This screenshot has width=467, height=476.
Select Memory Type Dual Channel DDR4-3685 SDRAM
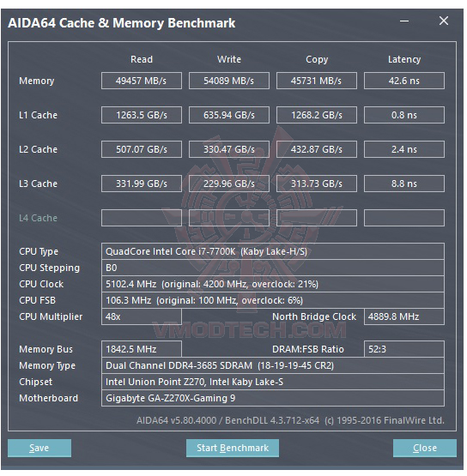tap(273, 365)
